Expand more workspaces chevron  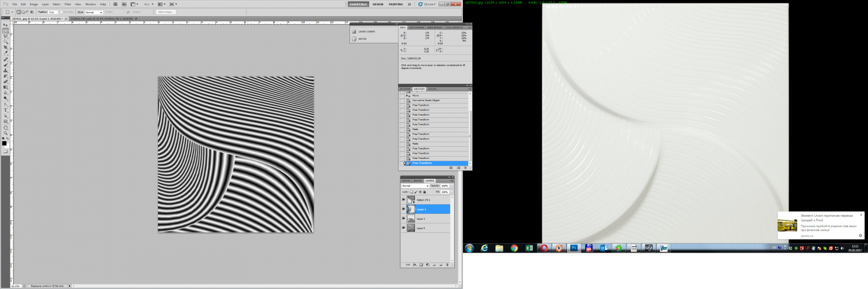tap(410, 4)
